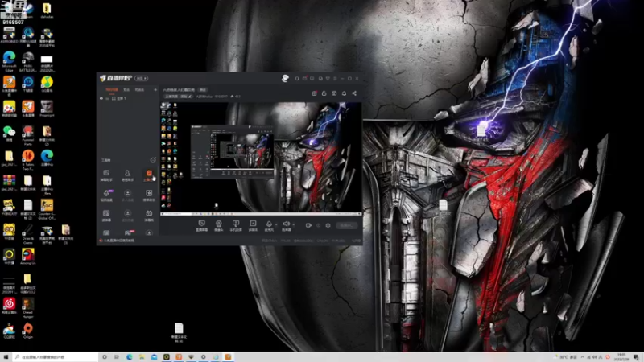Open the Origin desktop shortcut
Screen dimensions: 644x362
coord(28,331)
